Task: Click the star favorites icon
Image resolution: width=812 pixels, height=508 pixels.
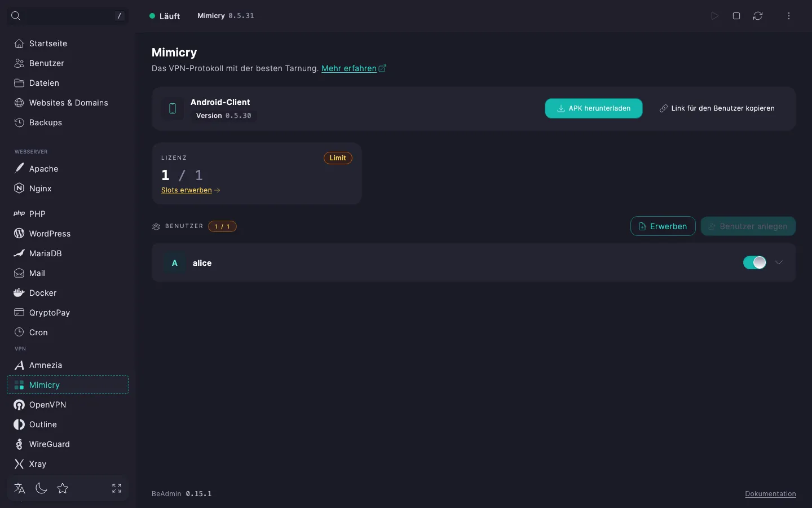Action: [x=63, y=488]
